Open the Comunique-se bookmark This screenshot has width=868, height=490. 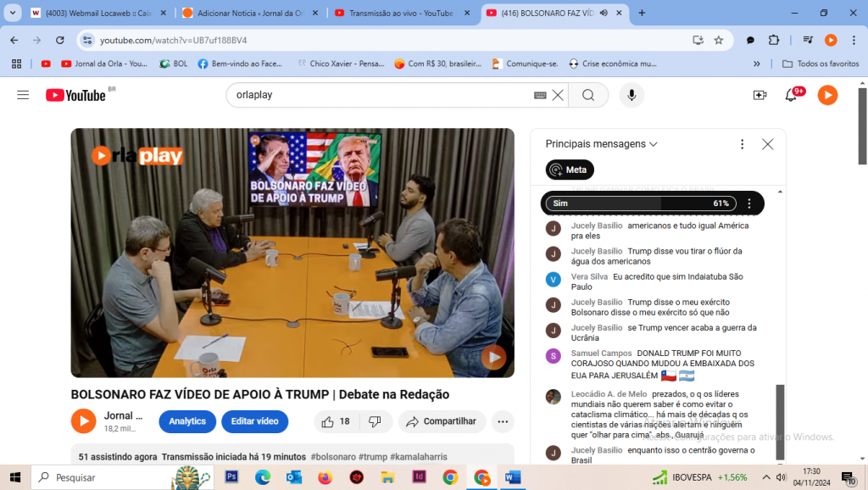[525, 64]
